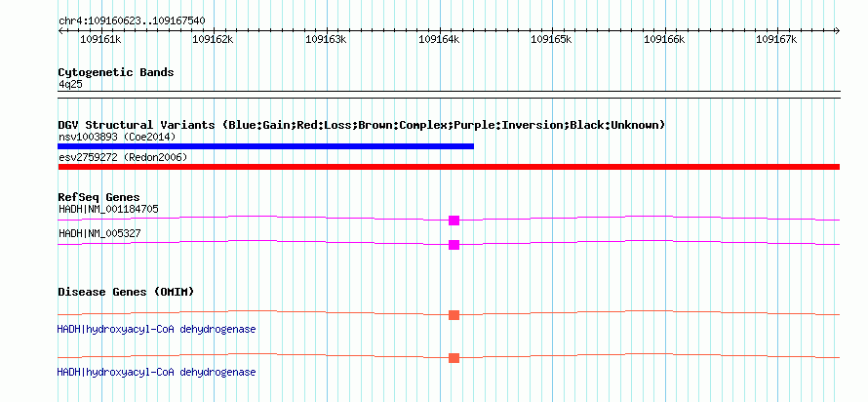Click the Disease Genes (OMIM) track title
The height and width of the screenshot is (402, 868).
[126, 292]
